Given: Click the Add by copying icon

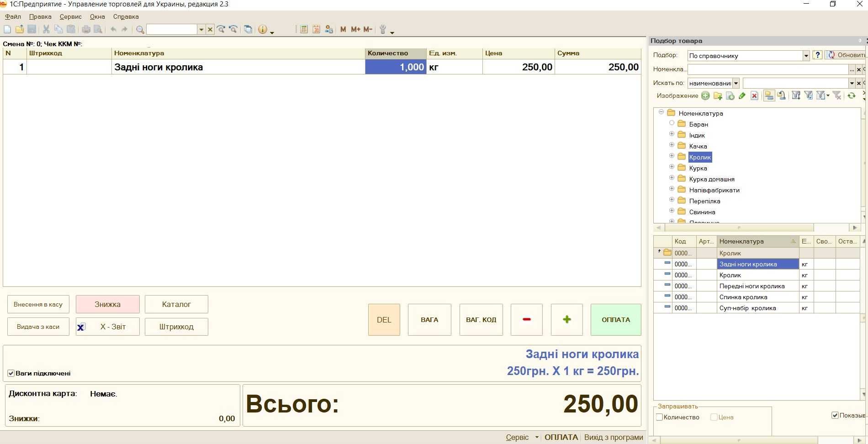Looking at the screenshot, I should coord(730,95).
